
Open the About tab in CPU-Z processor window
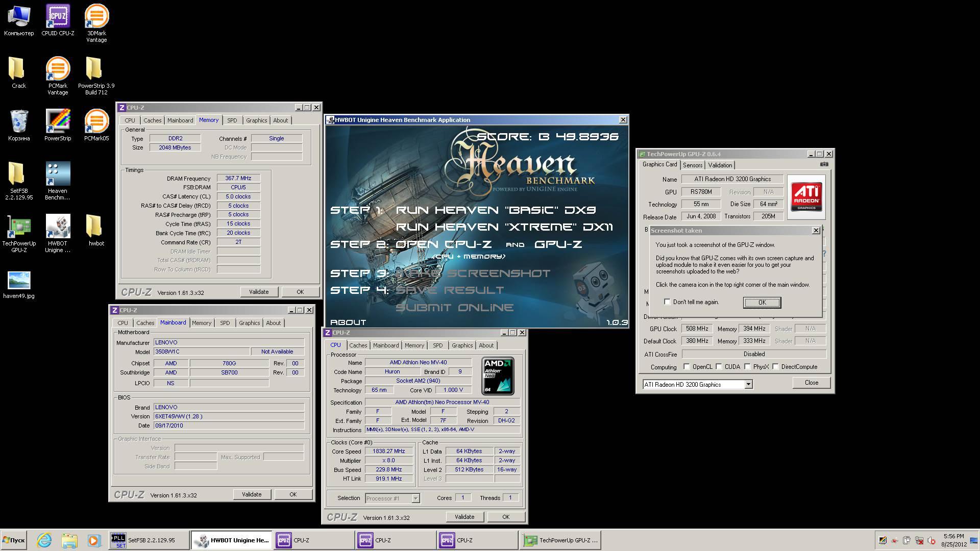point(486,345)
